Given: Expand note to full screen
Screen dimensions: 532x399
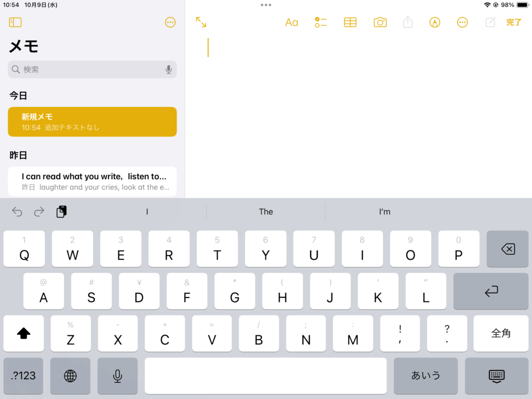Looking at the screenshot, I should coord(201,22).
